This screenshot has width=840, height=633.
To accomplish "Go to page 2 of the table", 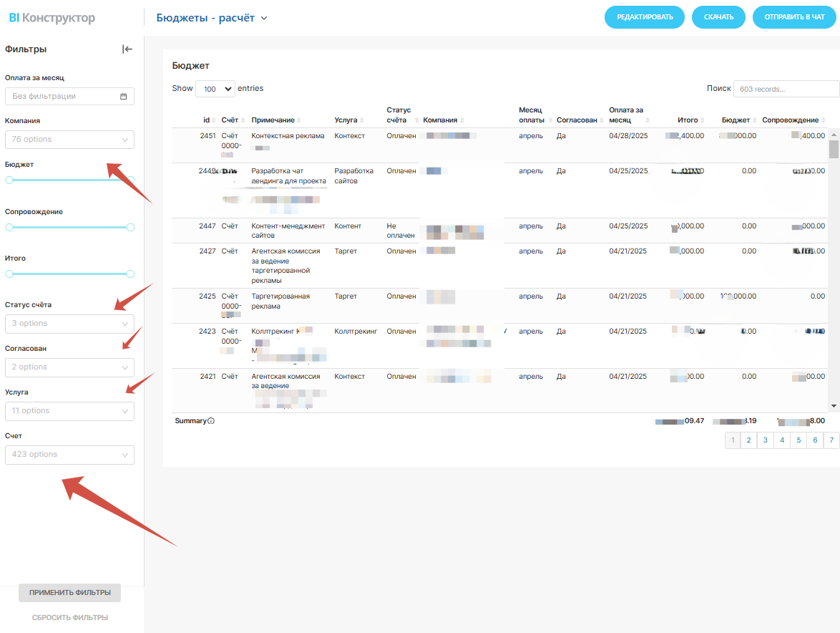I will (x=748, y=440).
